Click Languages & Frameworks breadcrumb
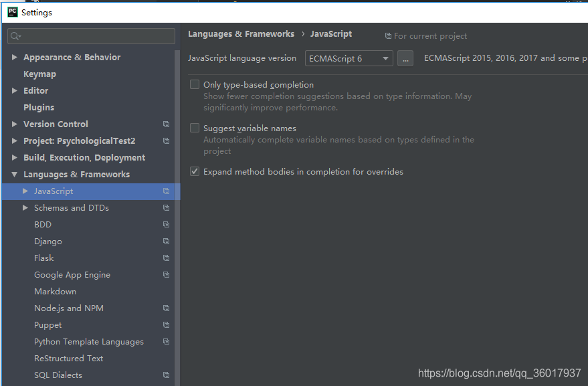The height and width of the screenshot is (386, 588). tap(241, 33)
